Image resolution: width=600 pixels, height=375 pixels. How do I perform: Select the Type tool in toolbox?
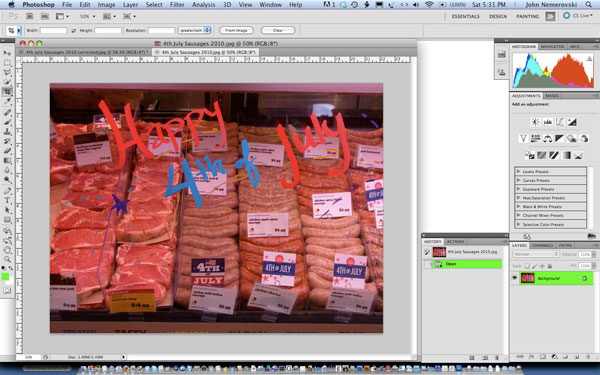[7, 200]
